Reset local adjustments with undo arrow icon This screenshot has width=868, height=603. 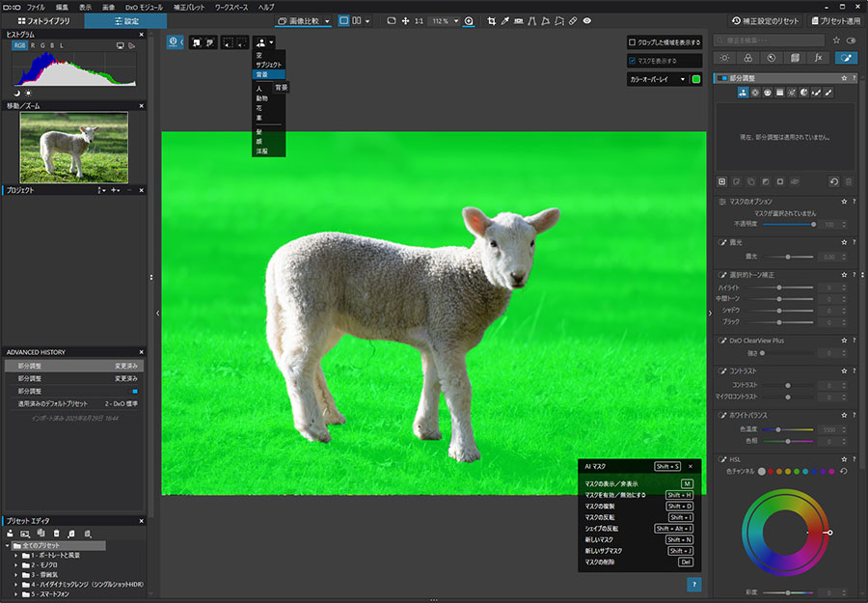pos(833,181)
